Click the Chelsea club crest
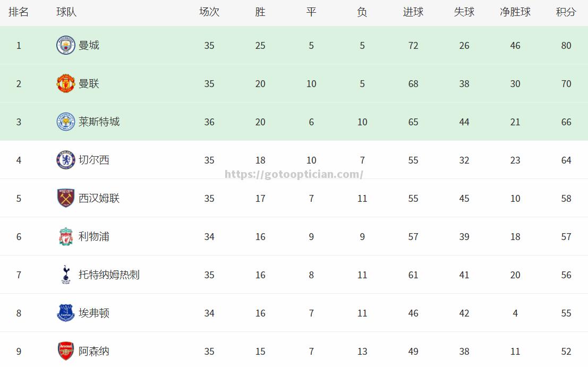This screenshot has height=367, width=588. click(66, 160)
